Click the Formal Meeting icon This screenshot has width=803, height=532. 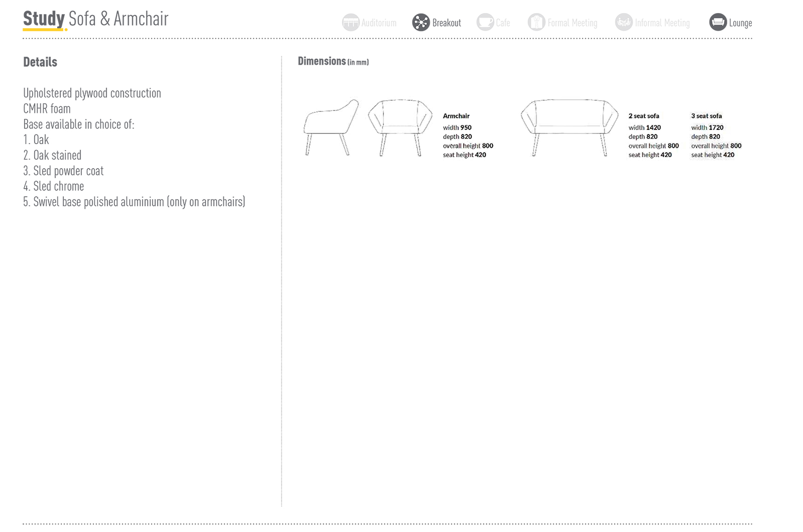536,23
